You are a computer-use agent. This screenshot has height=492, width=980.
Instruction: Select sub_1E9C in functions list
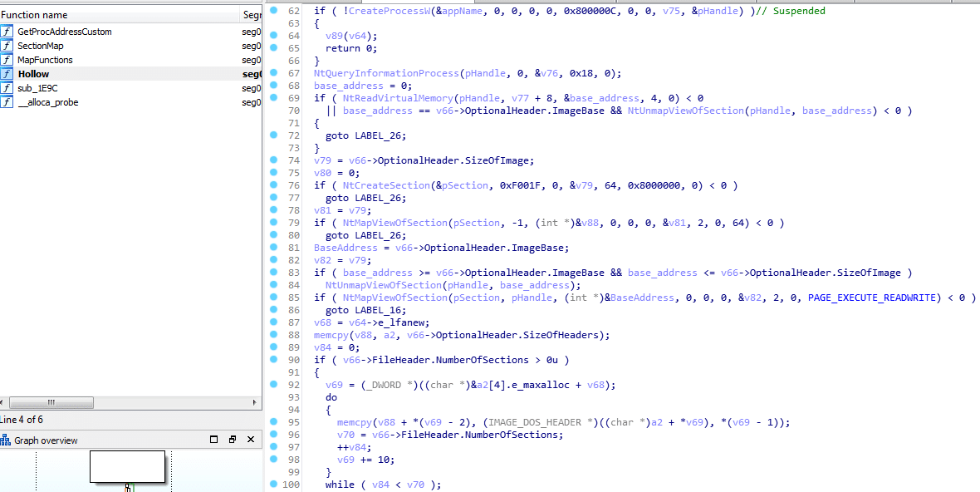pyautogui.click(x=37, y=88)
